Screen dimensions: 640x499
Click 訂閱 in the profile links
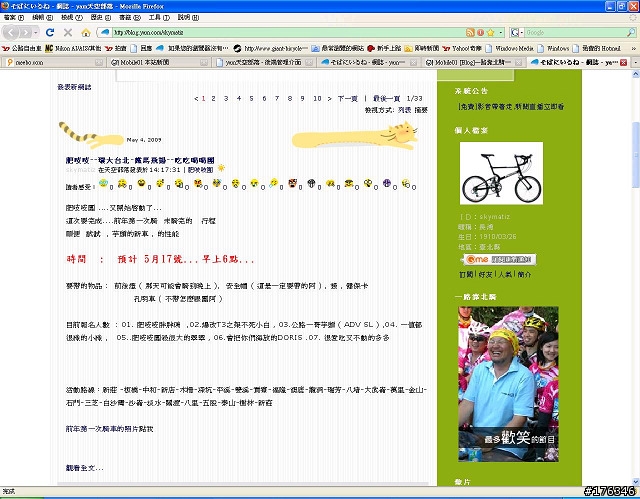point(466,274)
